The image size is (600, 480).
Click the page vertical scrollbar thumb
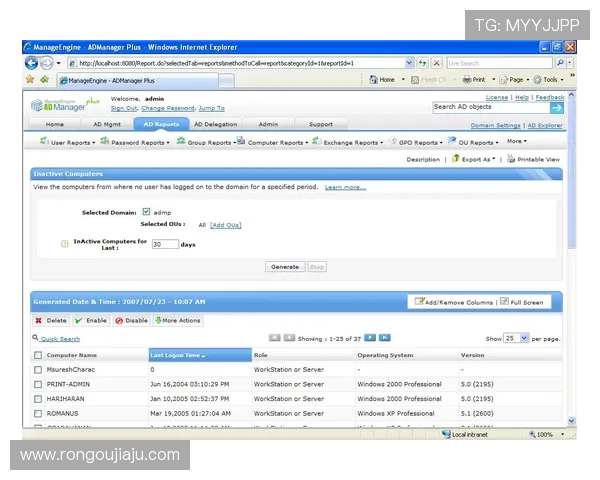coord(571,174)
